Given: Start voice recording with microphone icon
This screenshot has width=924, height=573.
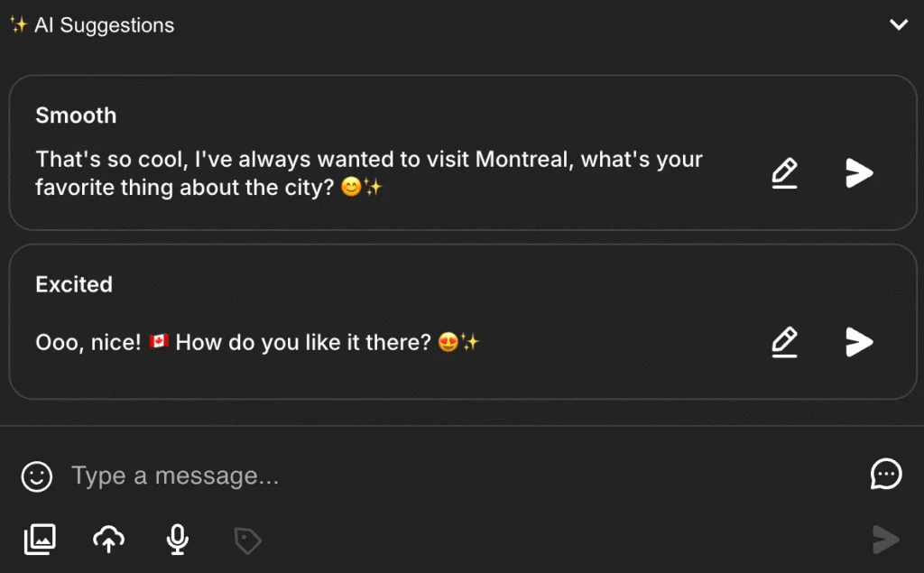Looking at the screenshot, I should 178,539.
